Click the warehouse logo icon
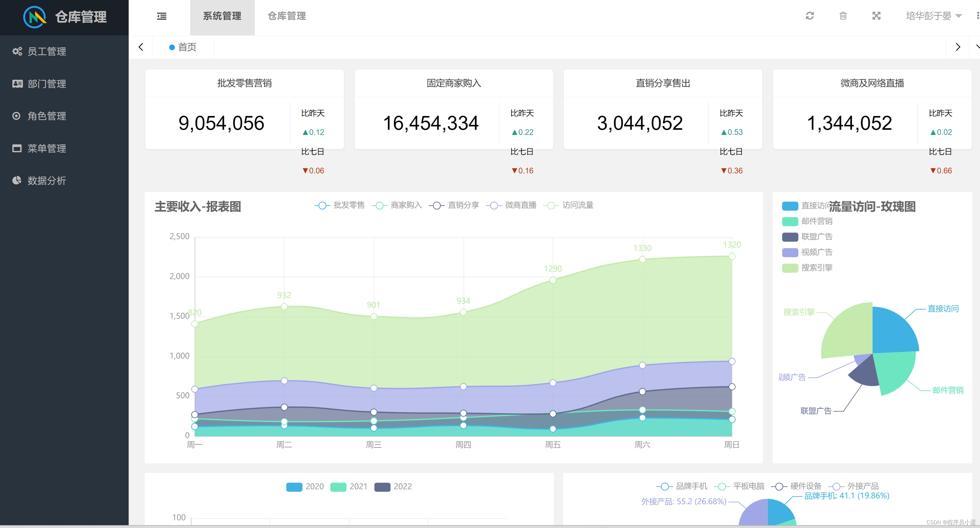Screen dimensions: 980x528 click(35, 17)
